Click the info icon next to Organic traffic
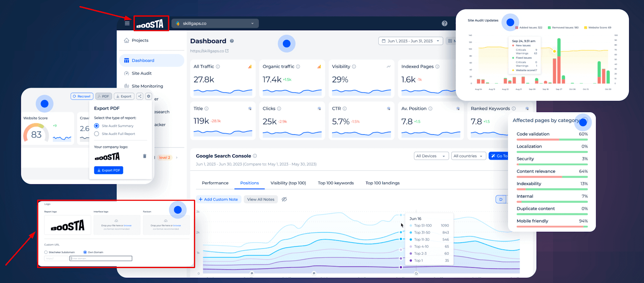 tap(298, 67)
